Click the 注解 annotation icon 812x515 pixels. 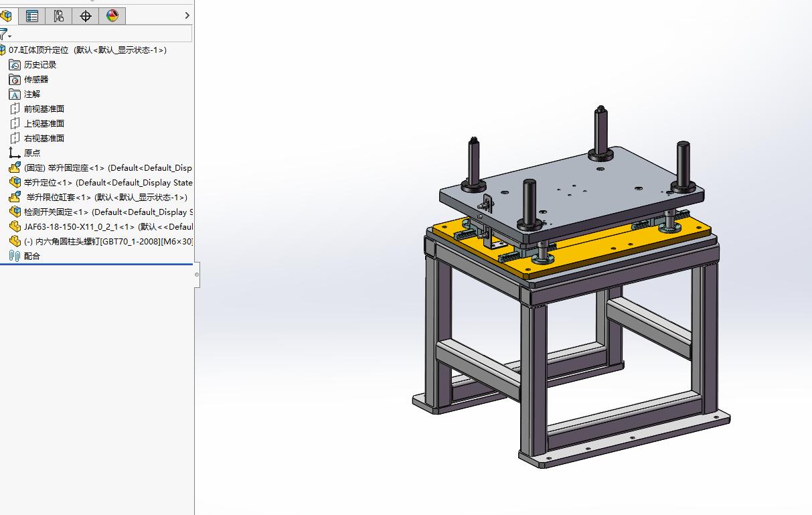point(15,94)
